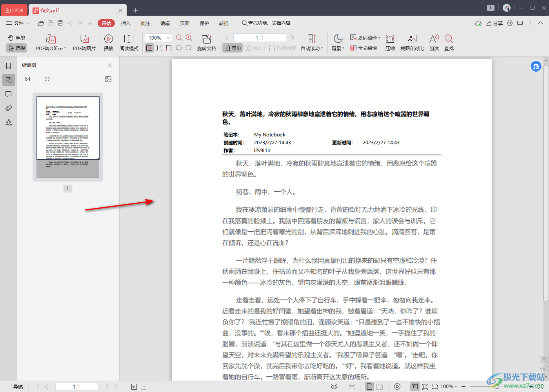Rotate page counterclockwise icon
Screen dimensions: 549x392
[x=179, y=48]
